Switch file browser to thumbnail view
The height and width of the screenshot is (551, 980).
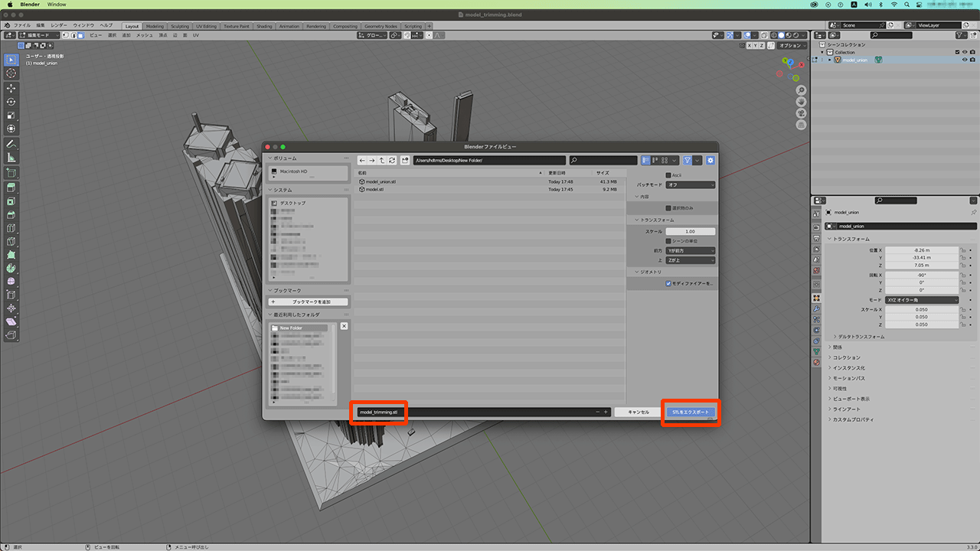(x=665, y=160)
